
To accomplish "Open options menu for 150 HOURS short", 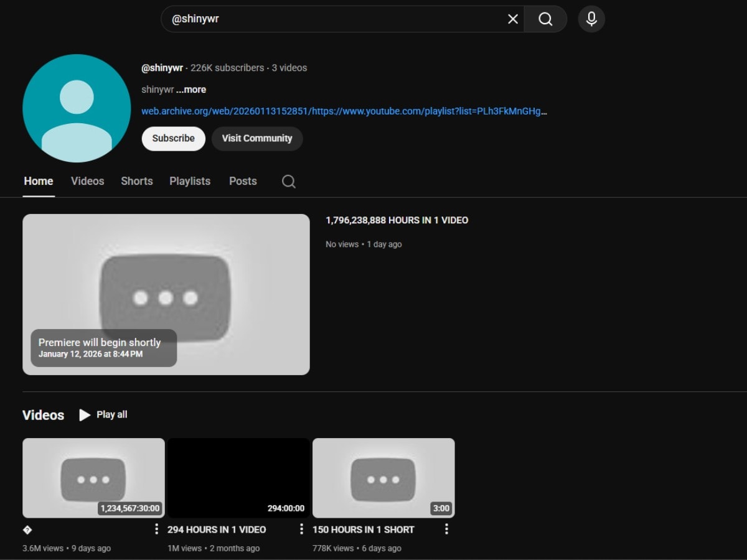I will coord(446,529).
